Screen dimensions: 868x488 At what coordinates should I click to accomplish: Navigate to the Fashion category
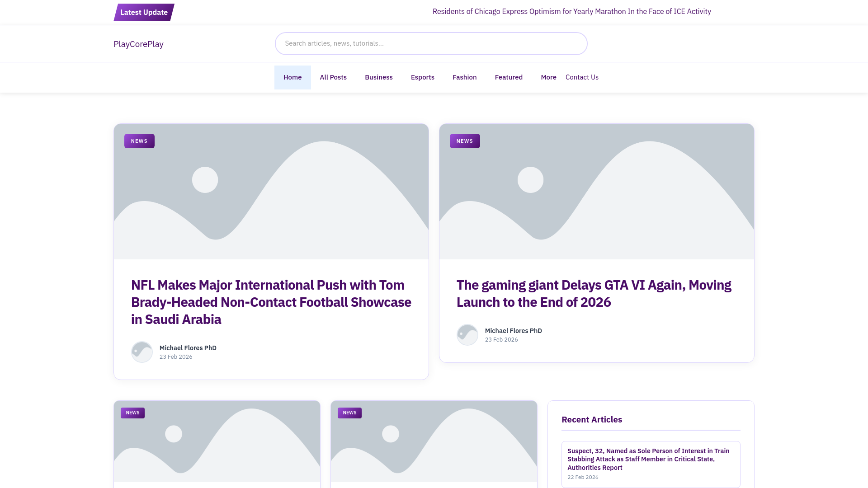click(x=464, y=77)
